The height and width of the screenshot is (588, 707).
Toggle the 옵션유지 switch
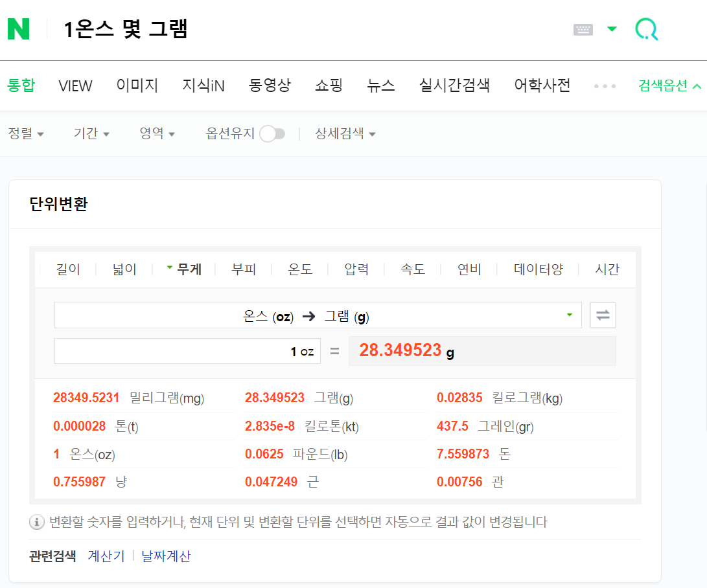click(272, 134)
